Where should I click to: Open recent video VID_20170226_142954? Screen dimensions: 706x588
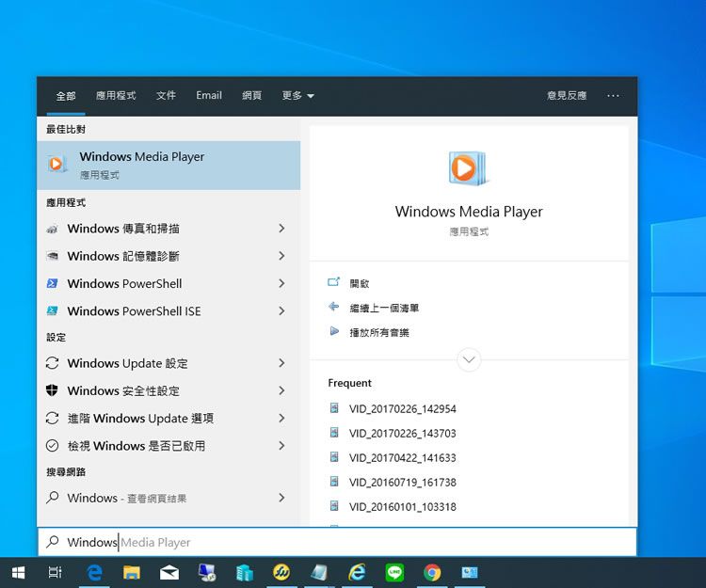point(402,409)
